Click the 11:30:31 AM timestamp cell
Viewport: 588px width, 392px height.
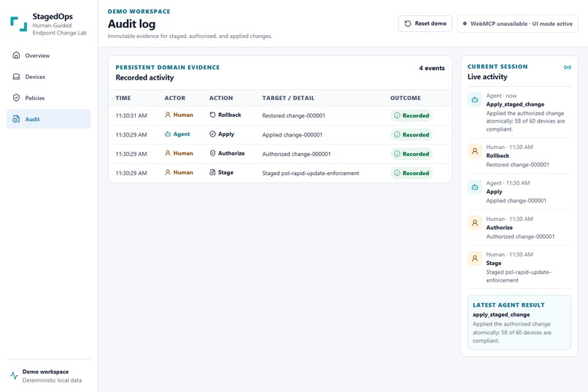point(131,115)
